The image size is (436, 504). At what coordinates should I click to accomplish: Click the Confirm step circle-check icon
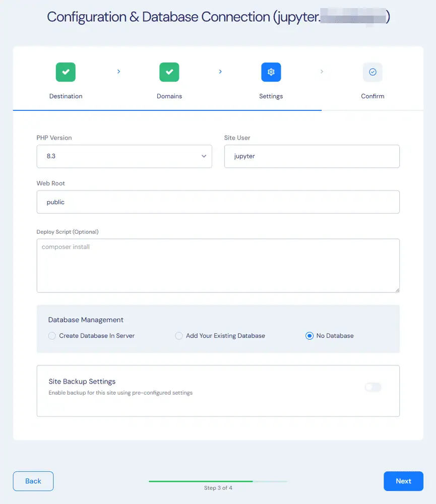[372, 72]
